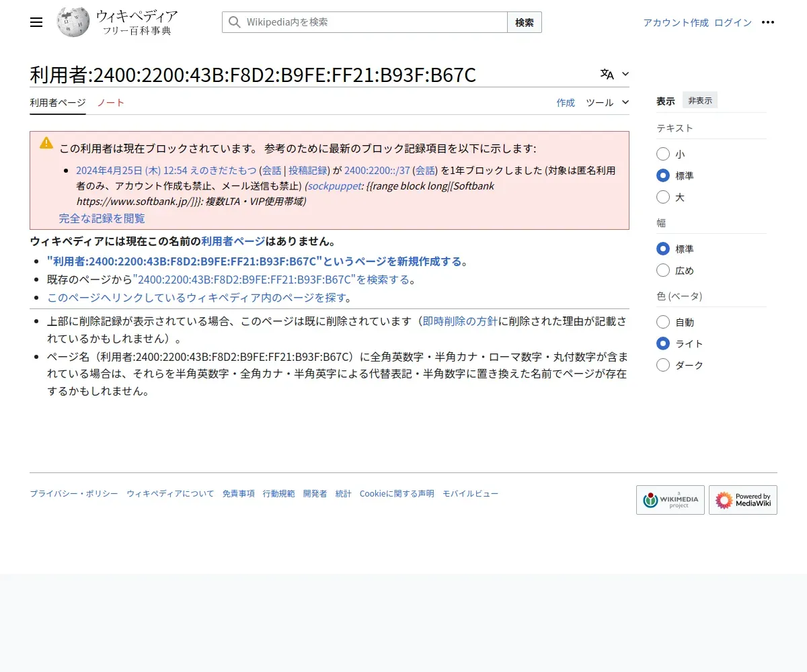The width and height of the screenshot is (807, 672).
Task: Click the language translation icon
Action: click(607, 74)
